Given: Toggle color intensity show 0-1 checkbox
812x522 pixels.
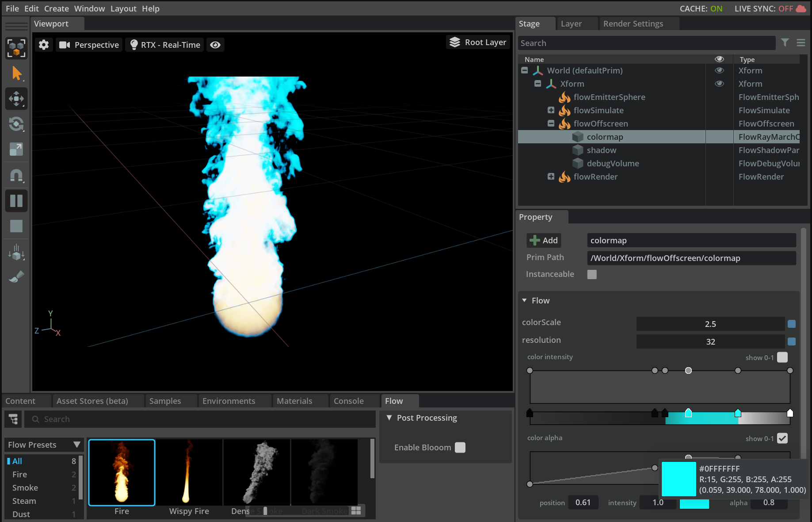Looking at the screenshot, I should coord(782,357).
